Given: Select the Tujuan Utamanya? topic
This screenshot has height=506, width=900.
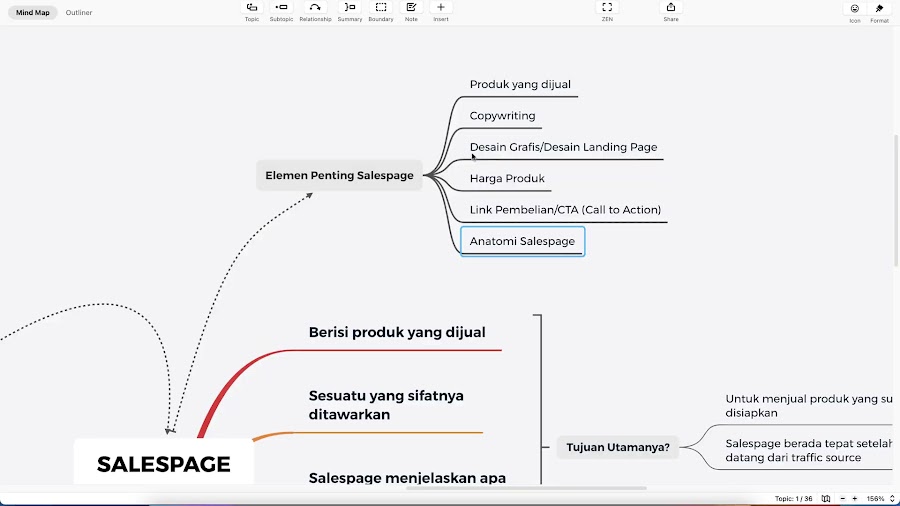Looking at the screenshot, I should [x=618, y=447].
